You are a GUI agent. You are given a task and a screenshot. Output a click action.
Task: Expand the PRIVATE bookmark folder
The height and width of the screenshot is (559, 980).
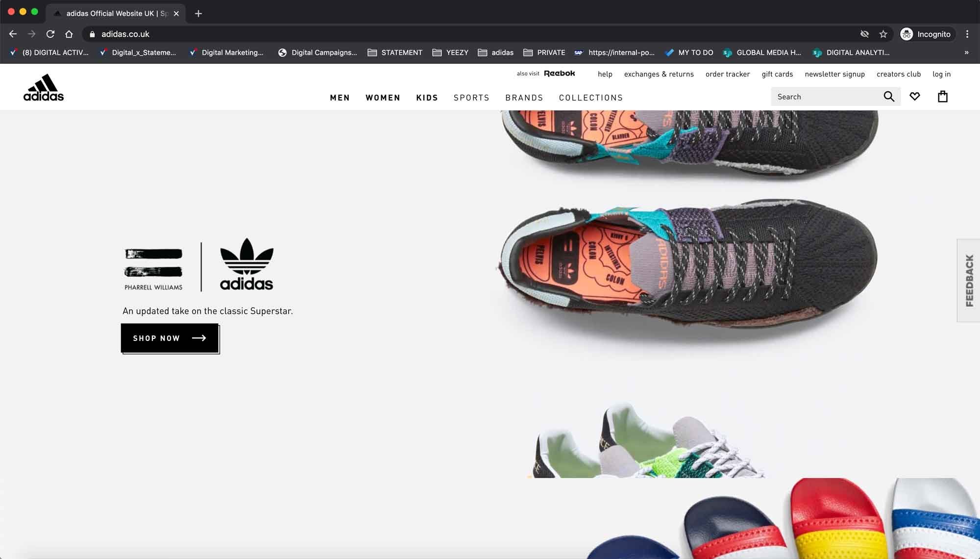[x=544, y=52]
